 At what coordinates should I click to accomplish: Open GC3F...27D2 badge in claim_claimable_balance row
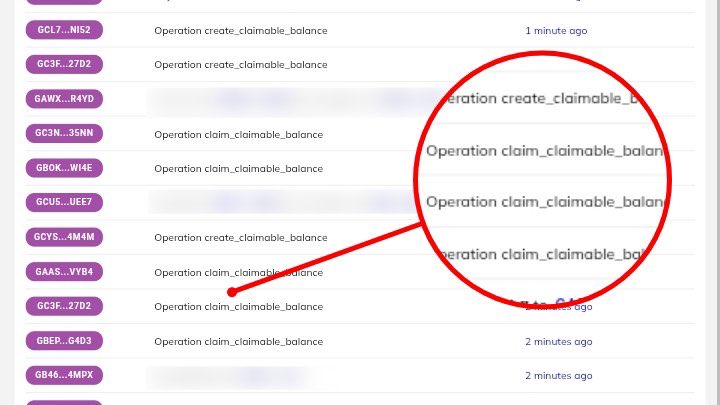coord(64,306)
